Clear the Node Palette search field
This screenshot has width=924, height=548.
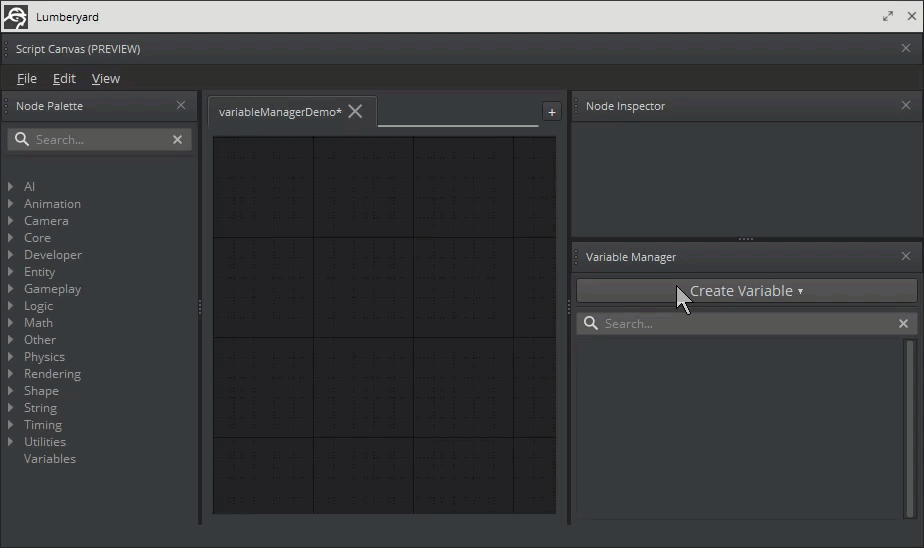pos(177,139)
